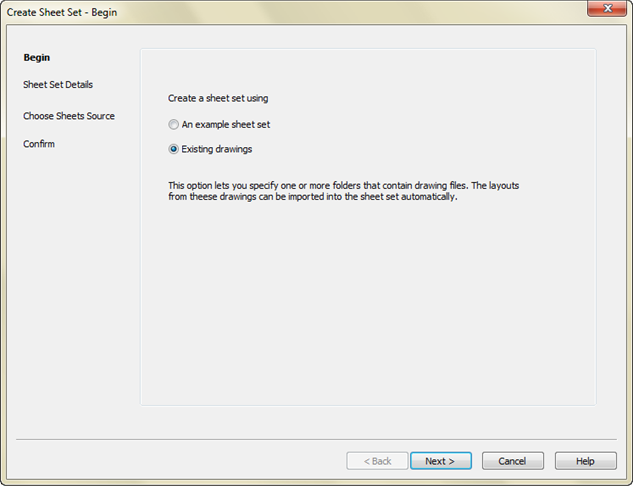Jump to the Sheet Set Details step
Viewport: 633px width, 486px height.
tap(58, 85)
